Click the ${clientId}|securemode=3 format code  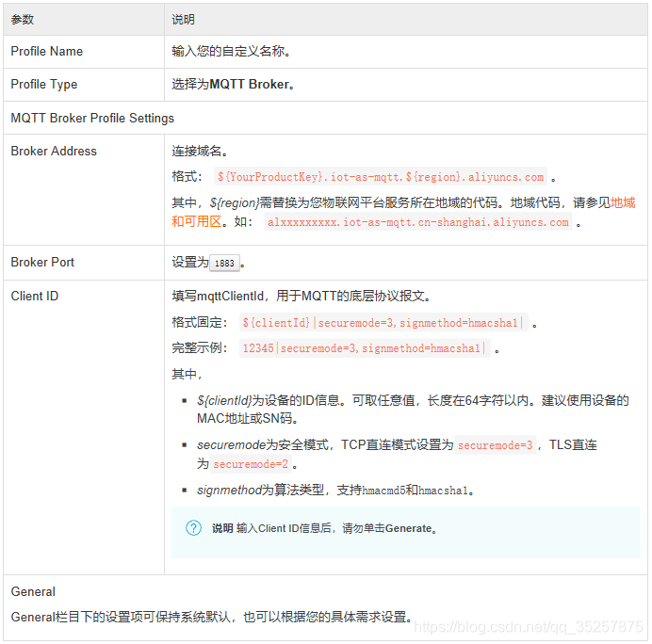383,323
